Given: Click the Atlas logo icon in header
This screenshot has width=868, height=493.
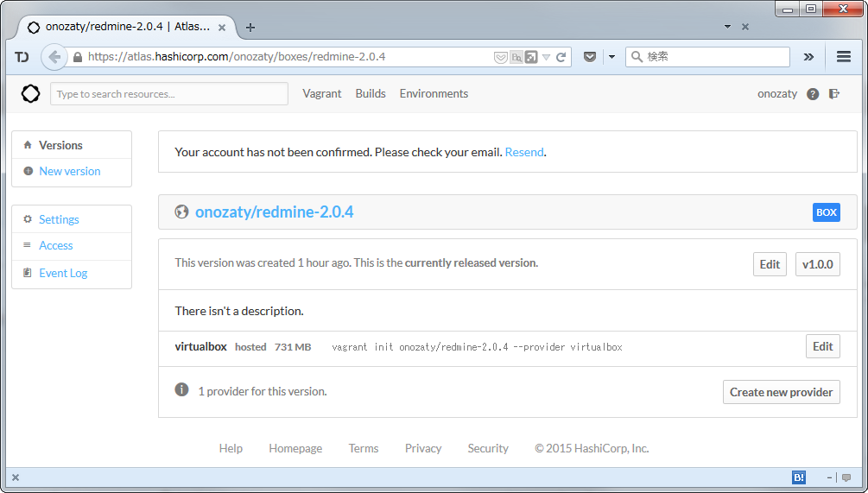Looking at the screenshot, I should click(x=30, y=93).
